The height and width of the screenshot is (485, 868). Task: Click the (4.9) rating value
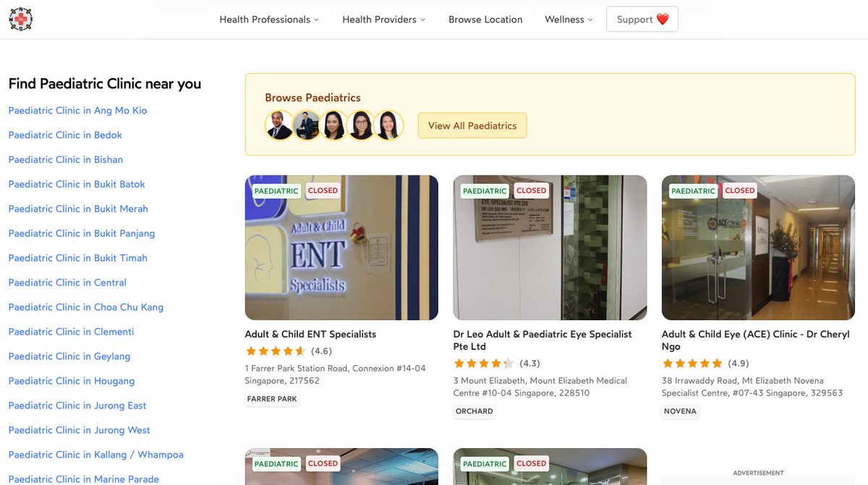coord(739,364)
